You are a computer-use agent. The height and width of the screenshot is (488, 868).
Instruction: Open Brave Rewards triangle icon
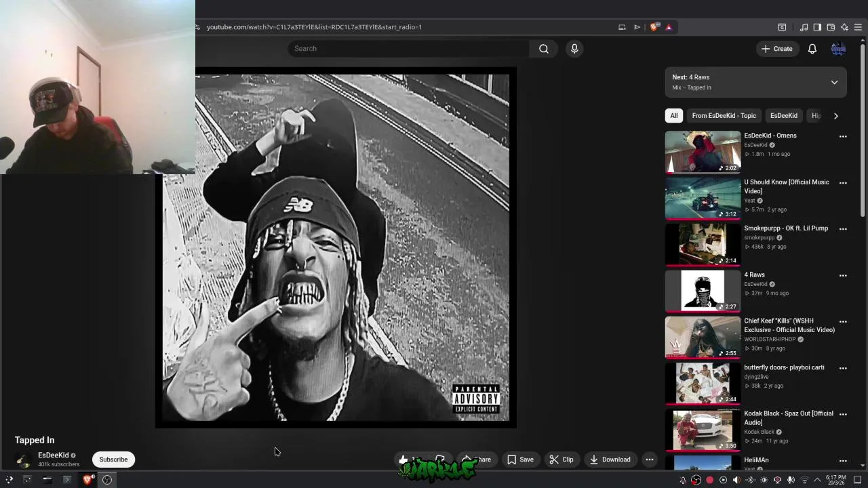[x=669, y=27]
